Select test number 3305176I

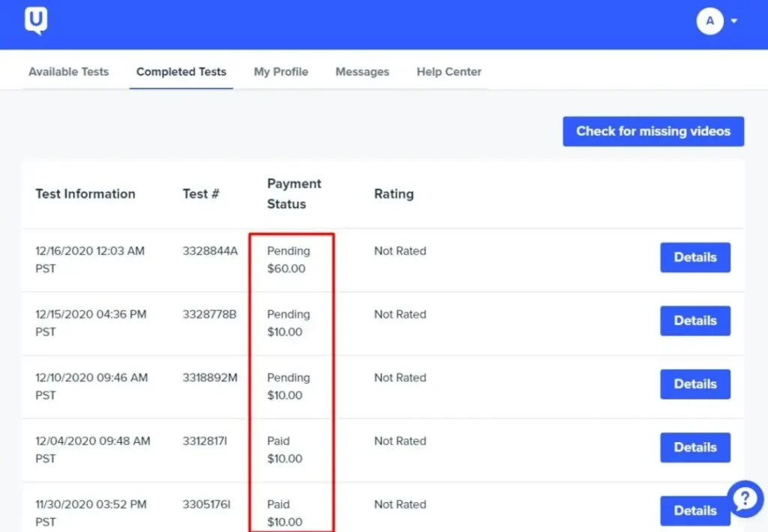click(206, 504)
